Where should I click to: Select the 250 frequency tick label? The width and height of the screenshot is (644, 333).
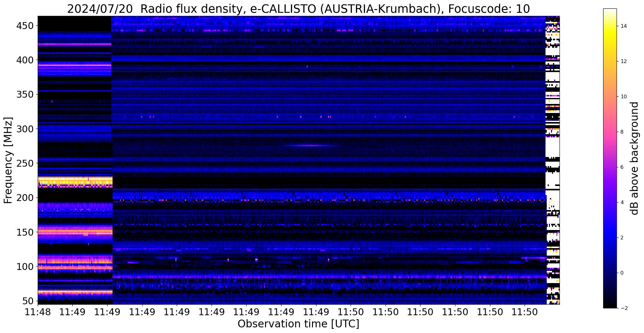click(25, 163)
